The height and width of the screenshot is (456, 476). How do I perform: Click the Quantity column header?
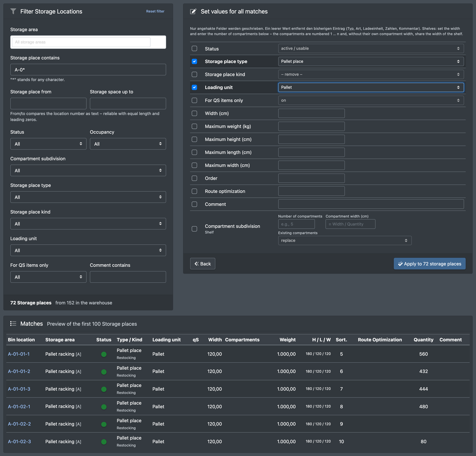coord(423,340)
